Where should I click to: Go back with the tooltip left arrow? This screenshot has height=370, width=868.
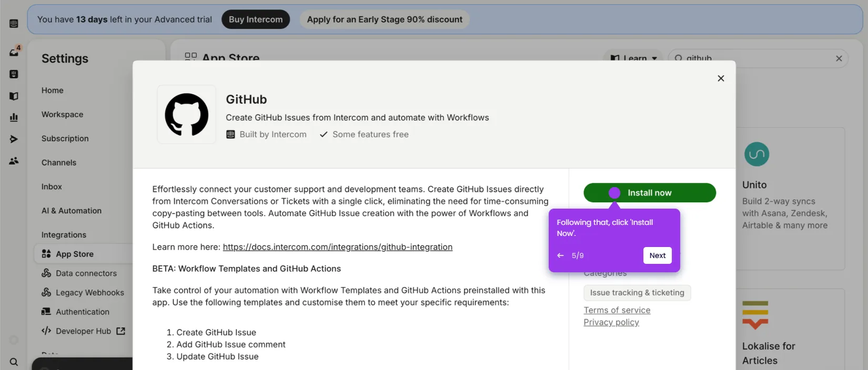560,255
